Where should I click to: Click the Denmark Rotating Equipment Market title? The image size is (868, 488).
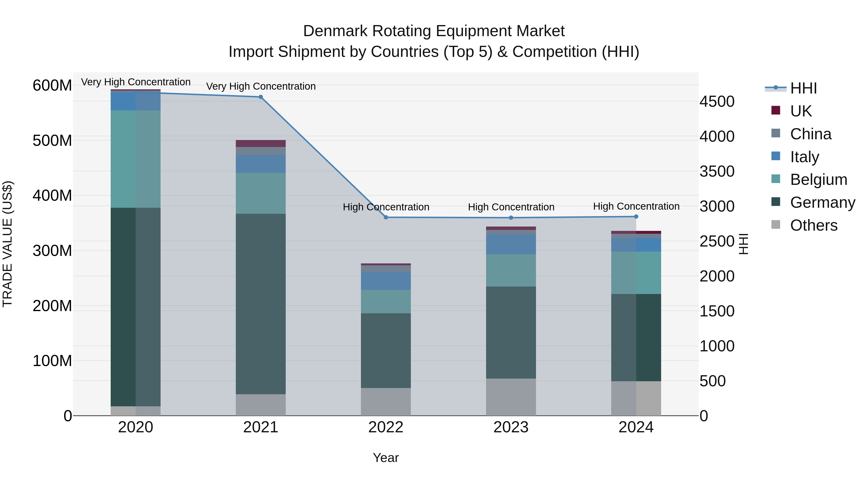(434, 31)
